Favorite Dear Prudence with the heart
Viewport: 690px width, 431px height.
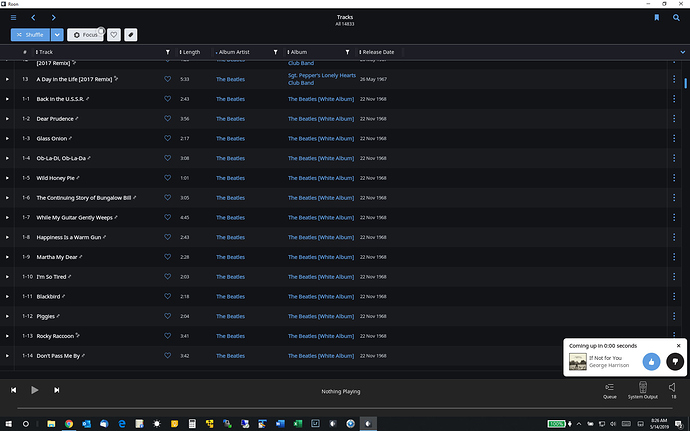pyautogui.click(x=168, y=118)
